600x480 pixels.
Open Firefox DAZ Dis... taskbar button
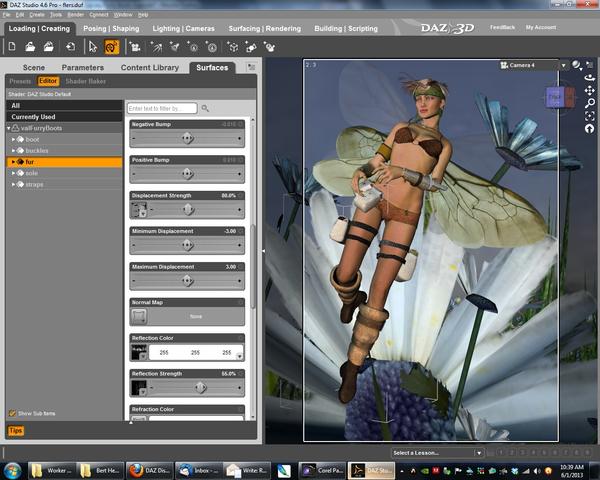pyautogui.click(x=150, y=470)
